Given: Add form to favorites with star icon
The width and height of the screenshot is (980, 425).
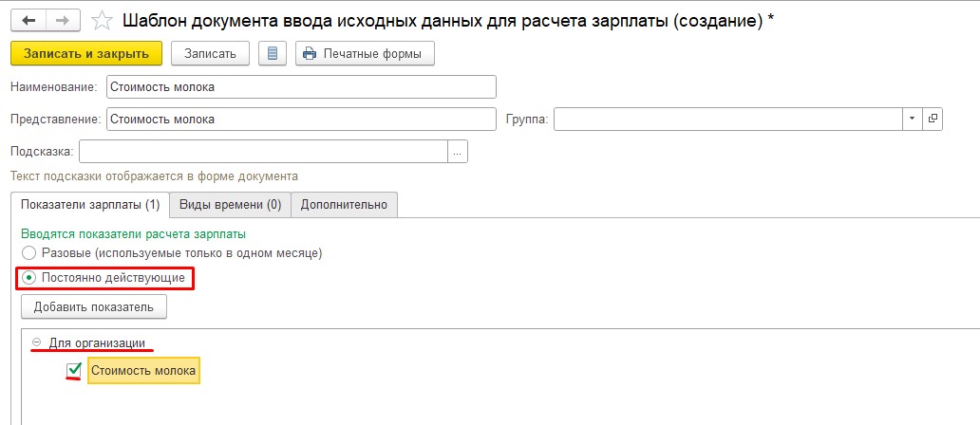Looking at the screenshot, I should tap(104, 20).
